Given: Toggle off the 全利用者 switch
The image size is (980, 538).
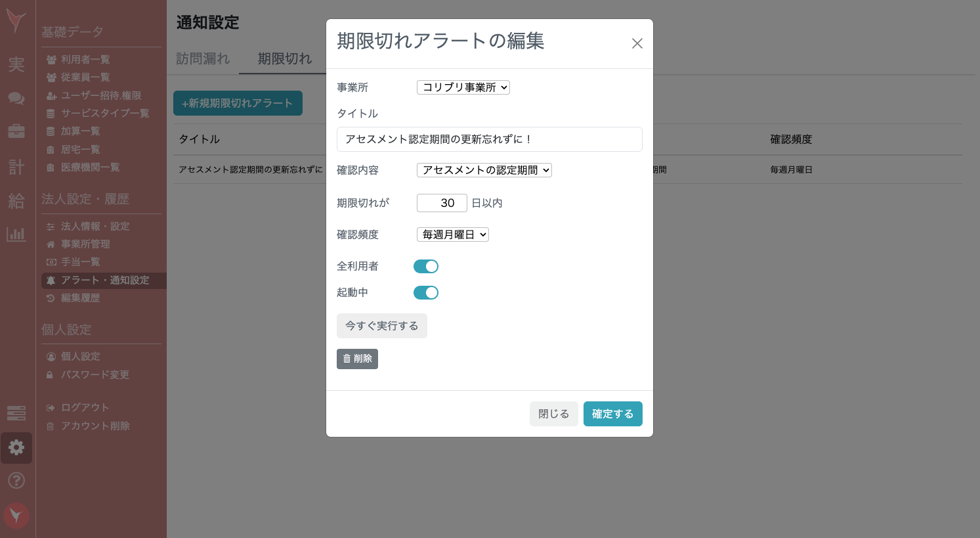Looking at the screenshot, I should 426,266.
